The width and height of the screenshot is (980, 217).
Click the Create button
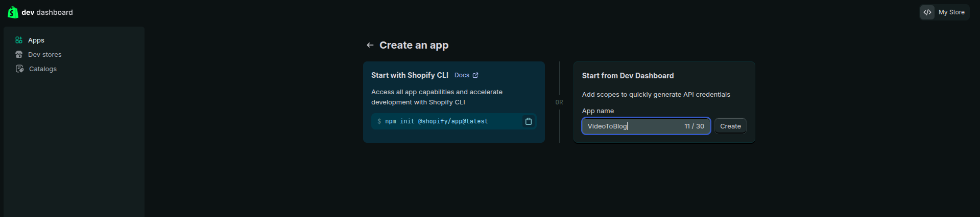(x=730, y=126)
